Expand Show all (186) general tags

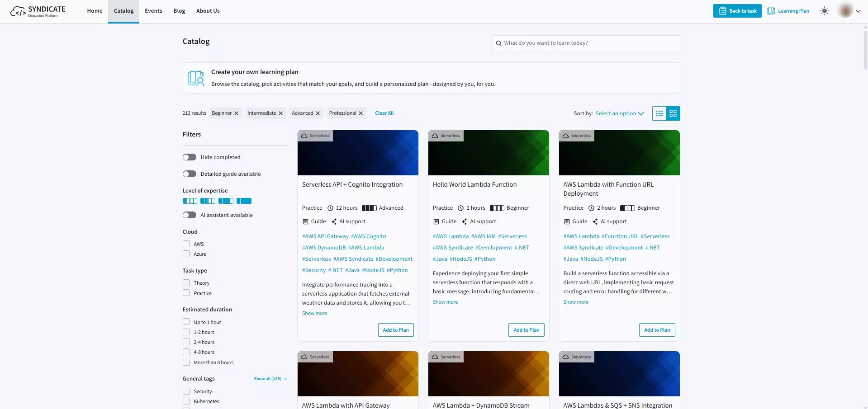[270, 379]
